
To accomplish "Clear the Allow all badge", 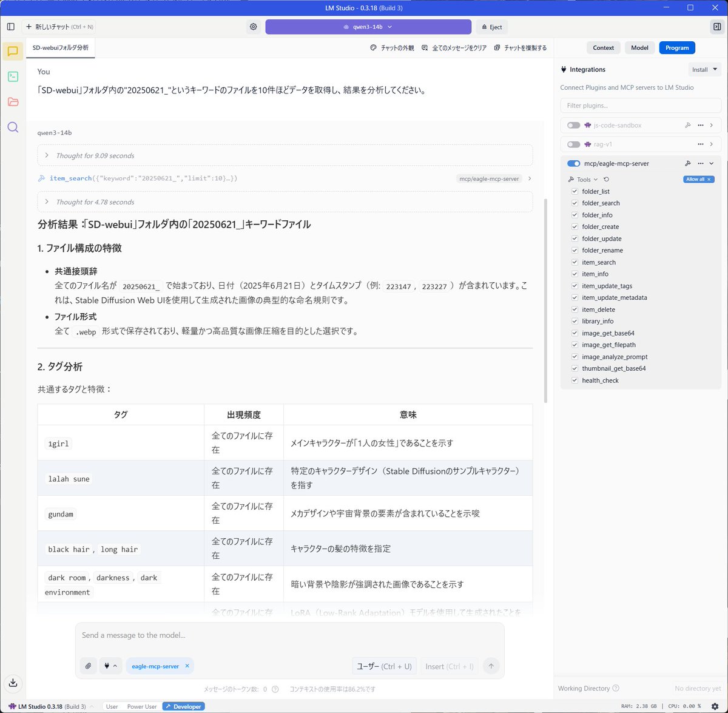I will [x=698, y=180].
